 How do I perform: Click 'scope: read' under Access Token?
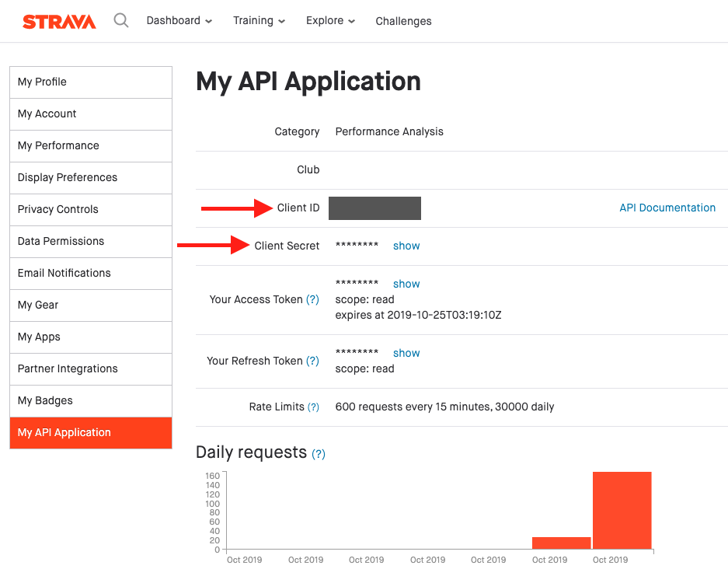364,299
